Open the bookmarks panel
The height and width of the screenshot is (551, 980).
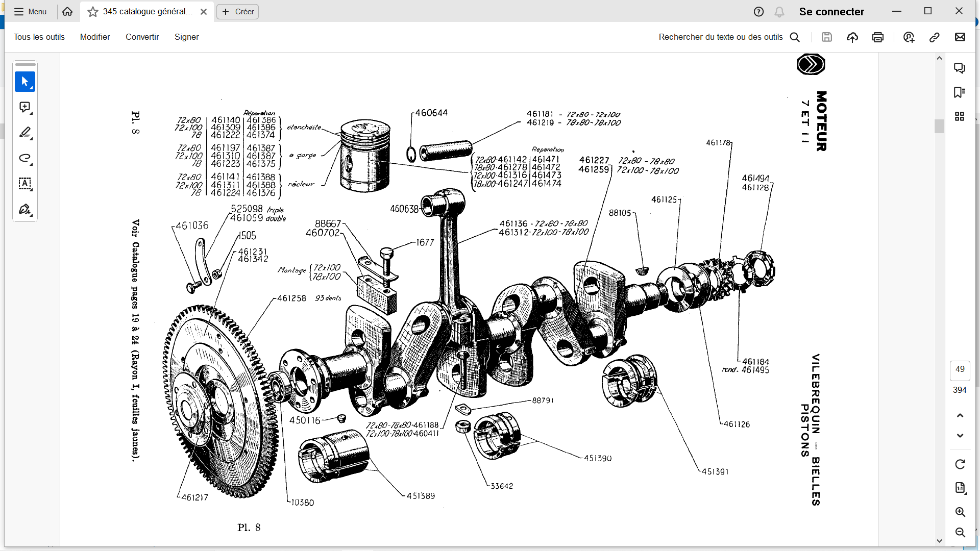coord(960,92)
